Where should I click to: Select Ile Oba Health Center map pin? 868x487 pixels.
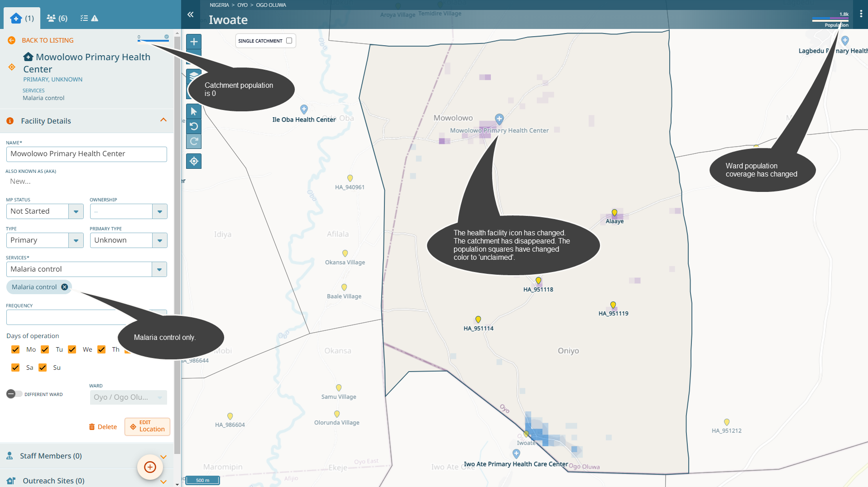coord(304,109)
